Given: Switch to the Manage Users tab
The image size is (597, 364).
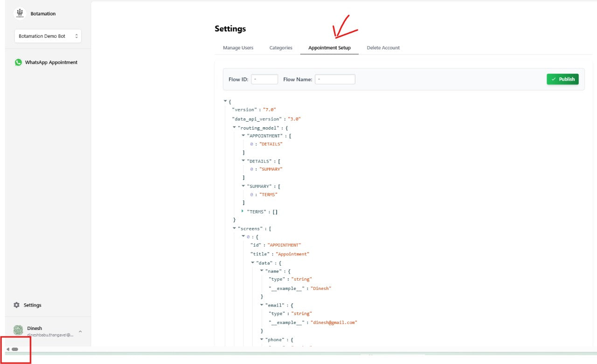Looking at the screenshot, I should tap(238, 48).
